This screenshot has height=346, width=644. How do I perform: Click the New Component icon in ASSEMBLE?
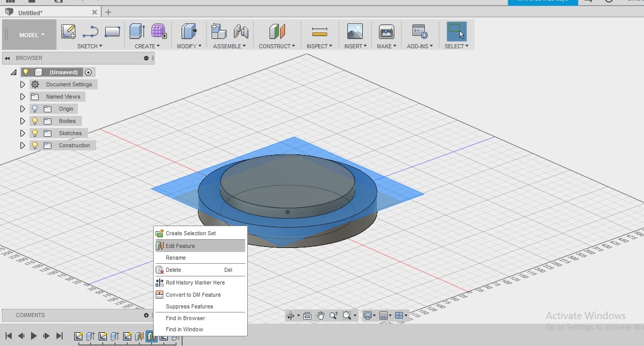(x=219, y=32)
